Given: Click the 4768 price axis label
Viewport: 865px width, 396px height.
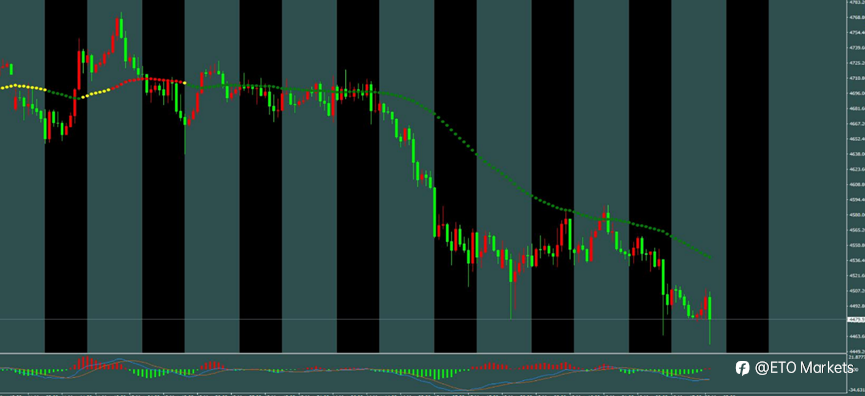Looking at the screenshot, I should [x=857, y=17].
